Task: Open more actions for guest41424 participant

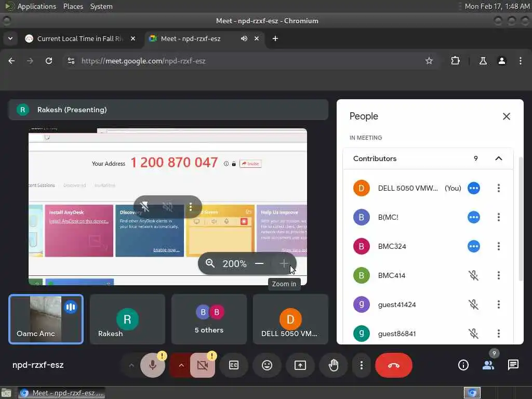Action: pos(498,304)
